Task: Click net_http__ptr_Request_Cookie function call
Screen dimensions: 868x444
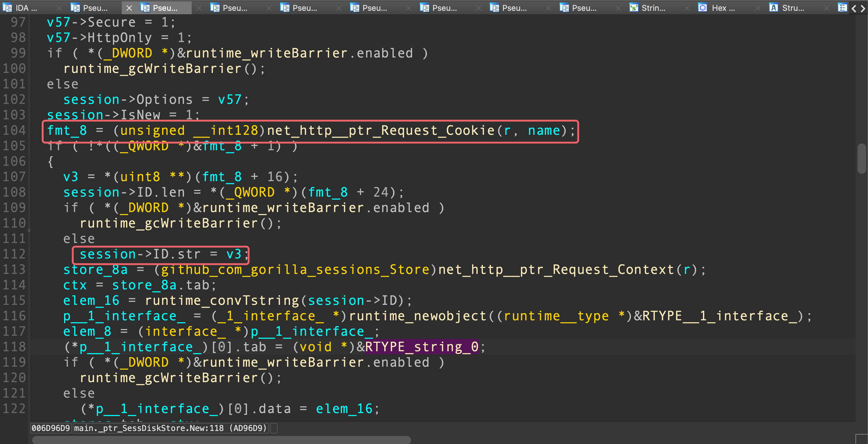Action: [381, 130]
